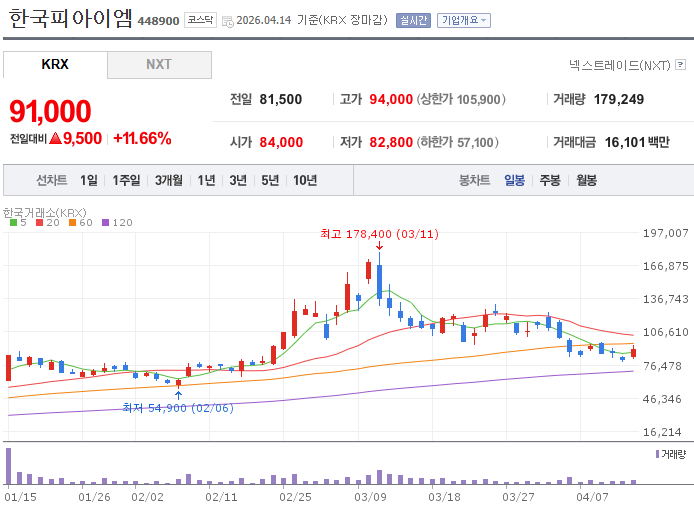Click the purple 120-day moving average swatch

pyautogui.click(x=105, y=223)
